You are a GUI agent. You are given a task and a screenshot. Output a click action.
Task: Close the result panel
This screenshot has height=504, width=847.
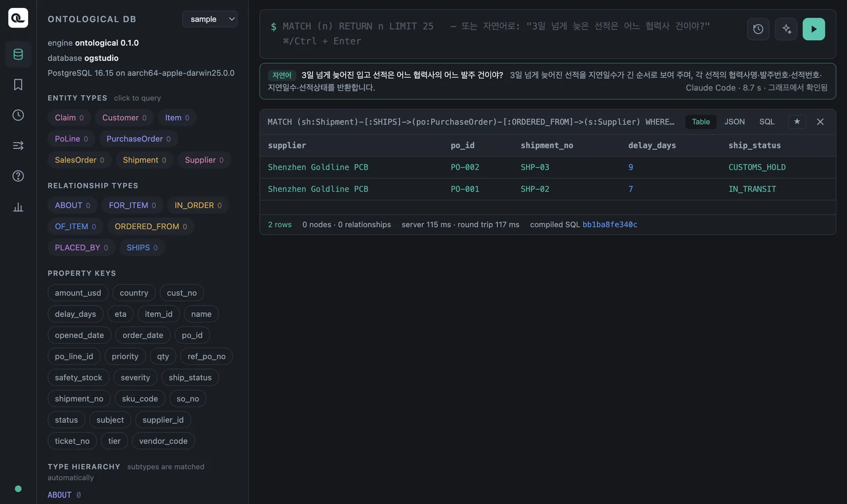(x=820, y=122)
